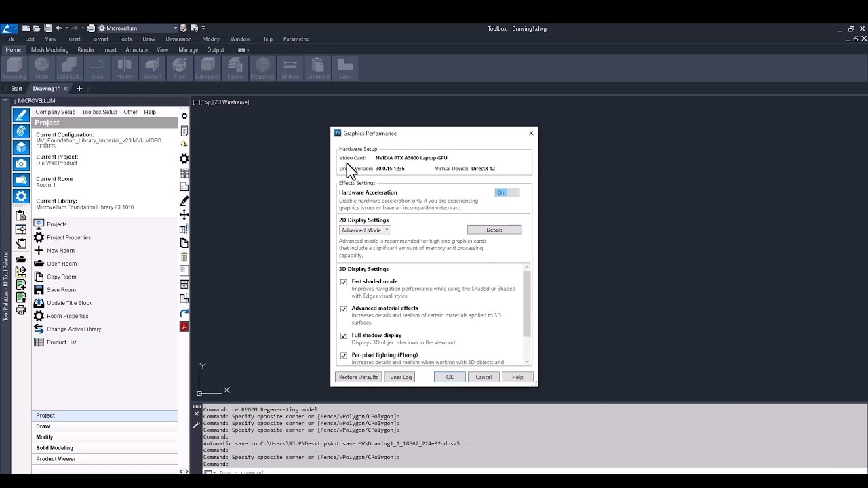
Task: Click the plus icon beside New Room
Action: 39,250
